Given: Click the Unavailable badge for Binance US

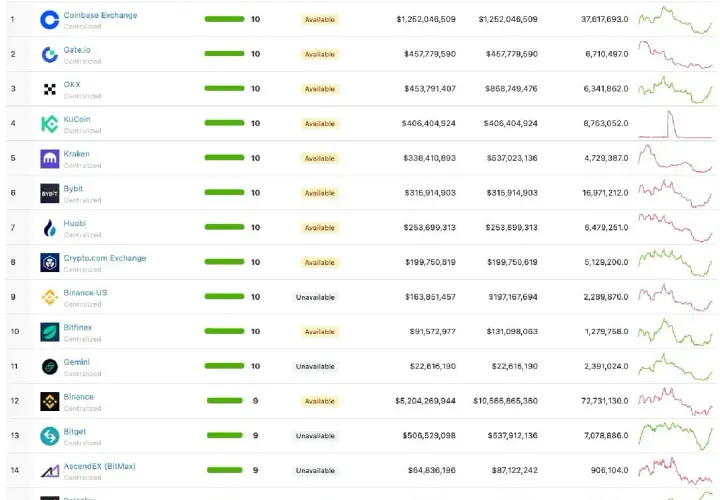Looking at the screenshot, I should coord(315,297).
